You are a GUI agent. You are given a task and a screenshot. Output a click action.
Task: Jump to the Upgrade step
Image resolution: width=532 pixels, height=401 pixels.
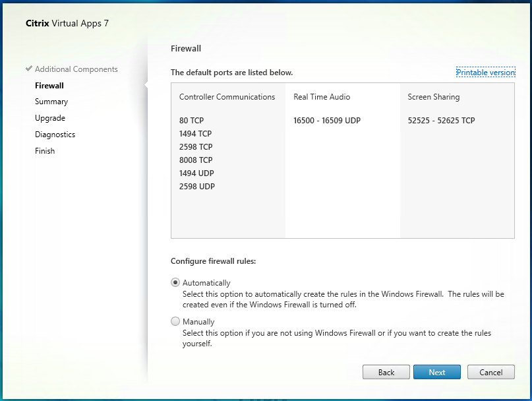pos(50,119)
